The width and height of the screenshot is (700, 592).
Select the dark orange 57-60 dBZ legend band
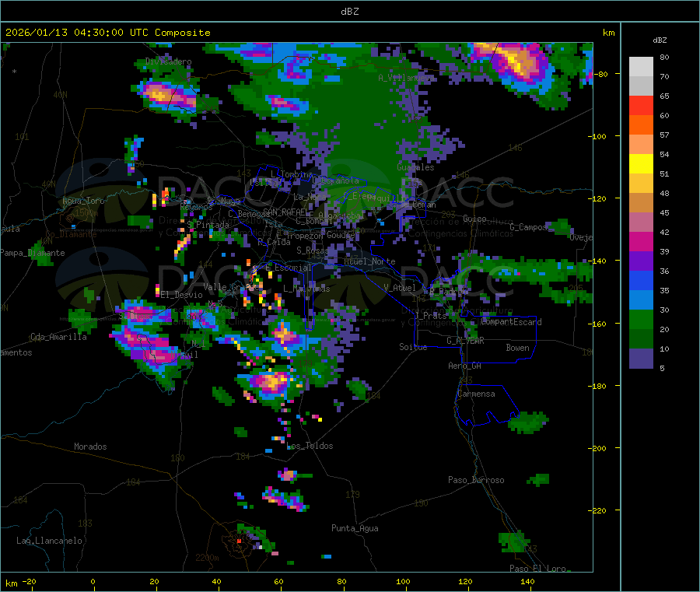[x=641, y=125]
